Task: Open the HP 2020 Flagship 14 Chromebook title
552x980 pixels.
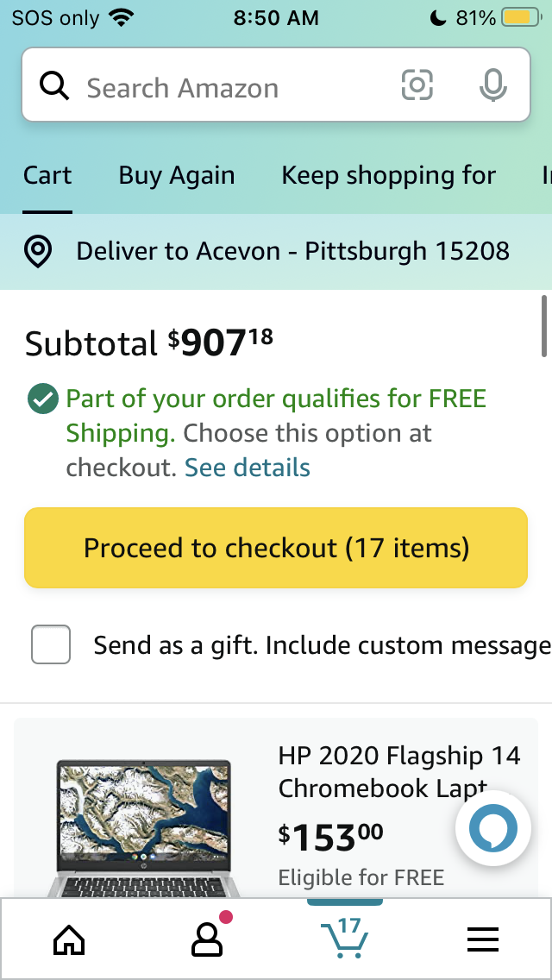Action: pyautogui.click(x=398, y=772)
